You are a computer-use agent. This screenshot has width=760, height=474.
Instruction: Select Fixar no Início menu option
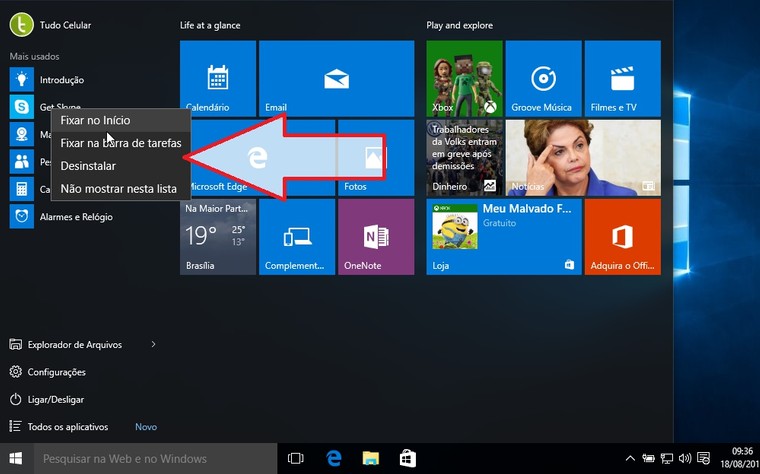coord(95,121)
